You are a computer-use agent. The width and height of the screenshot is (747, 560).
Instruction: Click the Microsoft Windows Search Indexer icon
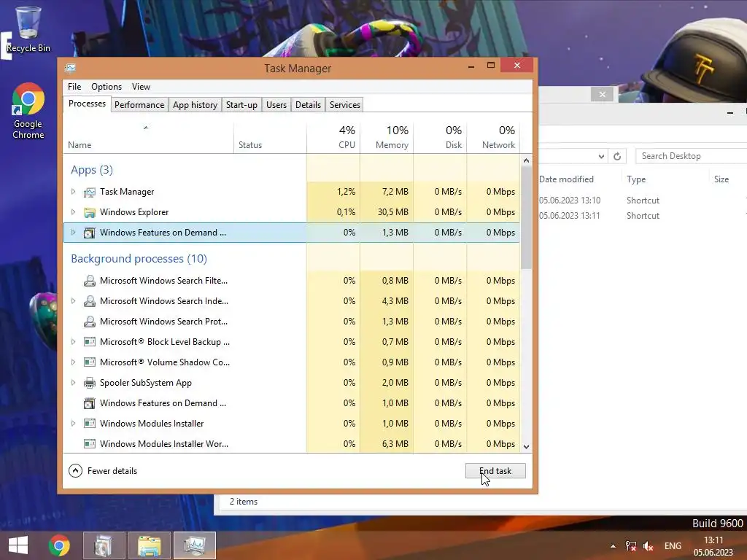(89, 301)
